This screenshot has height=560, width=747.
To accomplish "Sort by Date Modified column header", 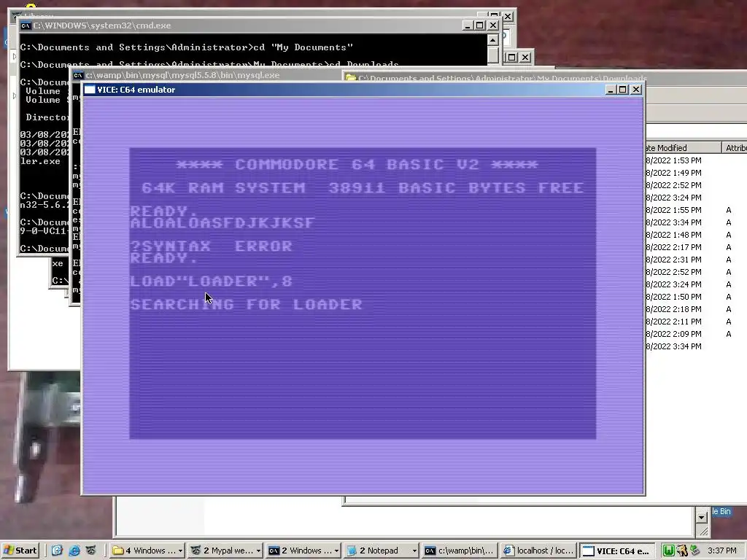I will (x=682, y=147).
